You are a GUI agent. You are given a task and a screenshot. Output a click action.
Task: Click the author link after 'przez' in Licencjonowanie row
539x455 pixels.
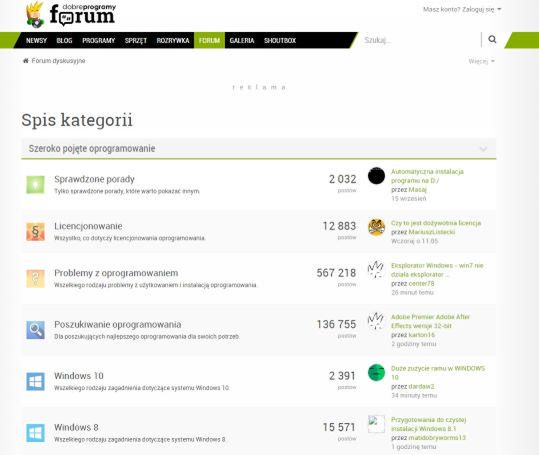[x=432, y=232]
